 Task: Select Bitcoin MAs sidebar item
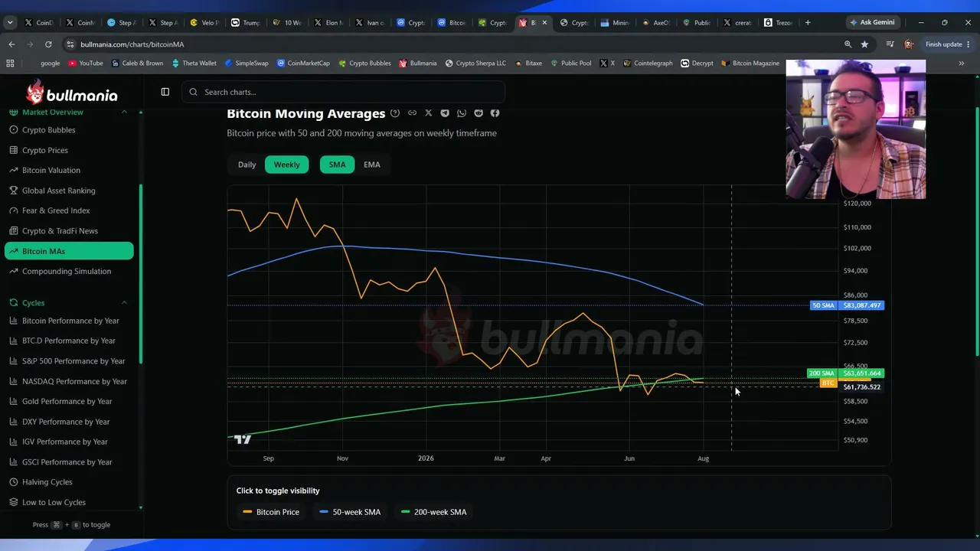(69, 251)
